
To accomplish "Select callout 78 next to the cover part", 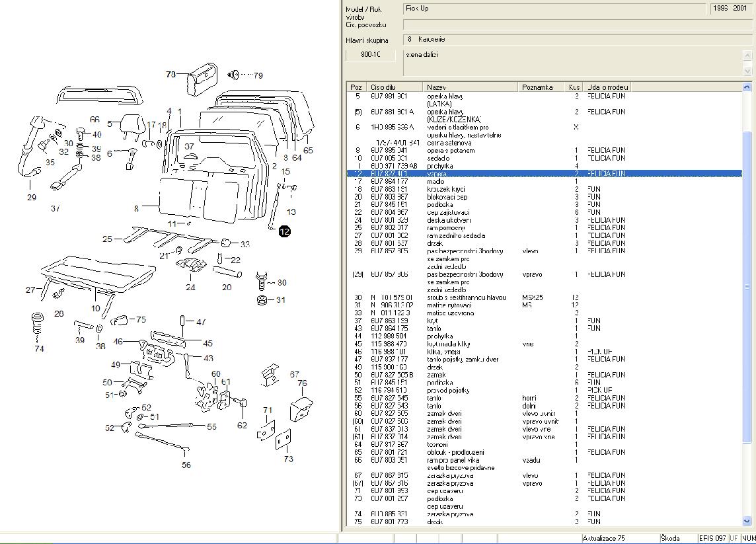I will coord(170,75).
